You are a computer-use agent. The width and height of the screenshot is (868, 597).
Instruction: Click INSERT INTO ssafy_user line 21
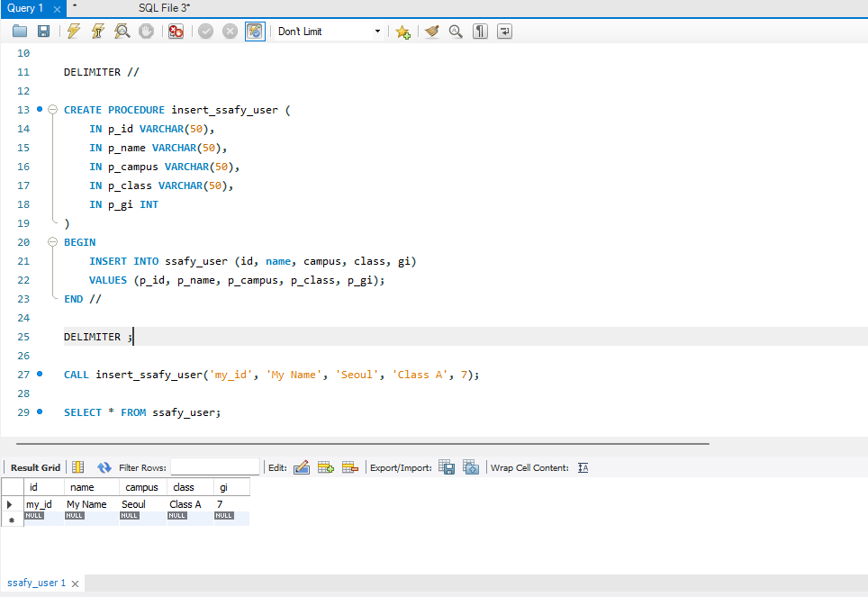252,261
